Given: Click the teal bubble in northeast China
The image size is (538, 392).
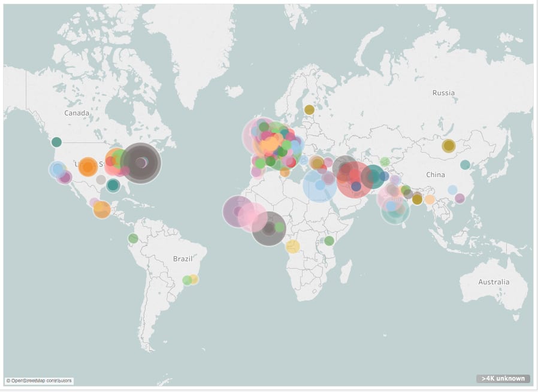Looking at the screenshot, I should pos(465,165).
